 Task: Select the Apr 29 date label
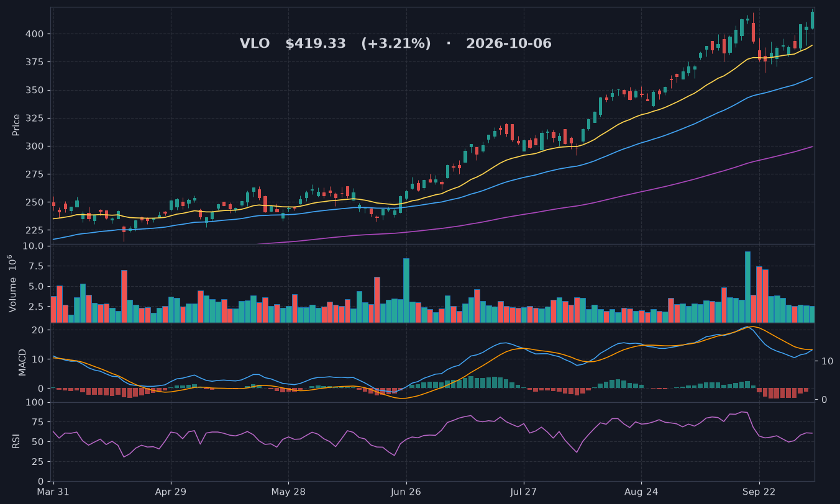click(171, 492)
